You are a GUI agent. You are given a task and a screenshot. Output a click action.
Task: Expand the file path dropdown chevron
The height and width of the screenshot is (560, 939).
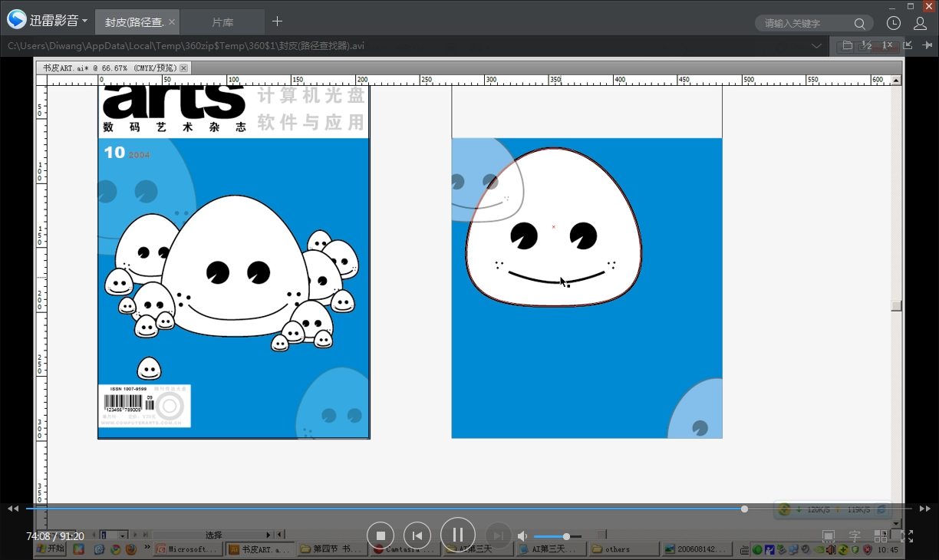pyautogui.click(x=817, y=46)
